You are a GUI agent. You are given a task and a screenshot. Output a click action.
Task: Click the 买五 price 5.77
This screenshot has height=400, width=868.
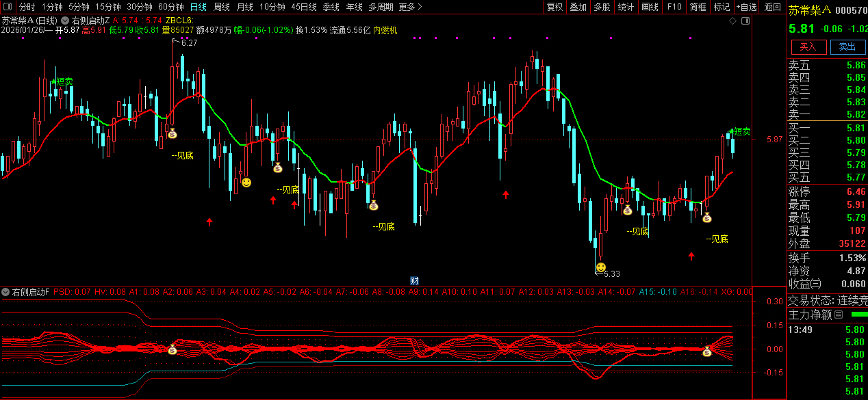click(856, 178)
